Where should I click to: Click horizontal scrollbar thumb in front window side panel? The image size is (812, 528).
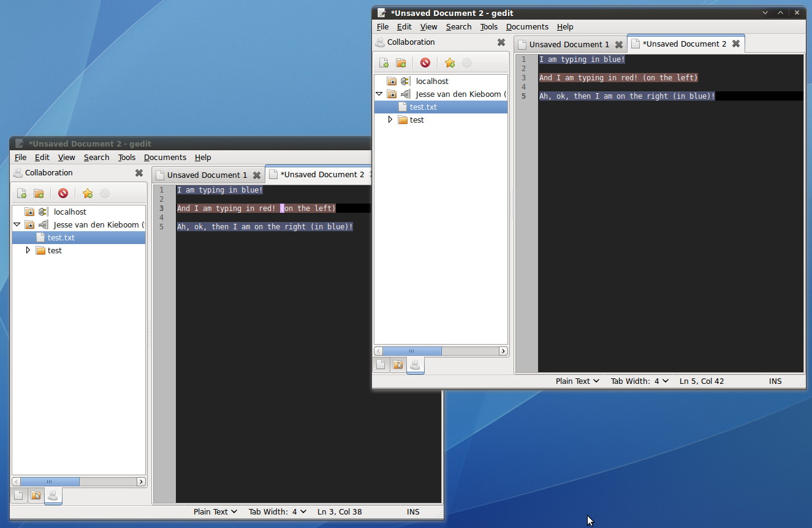(x=412, y=351)
